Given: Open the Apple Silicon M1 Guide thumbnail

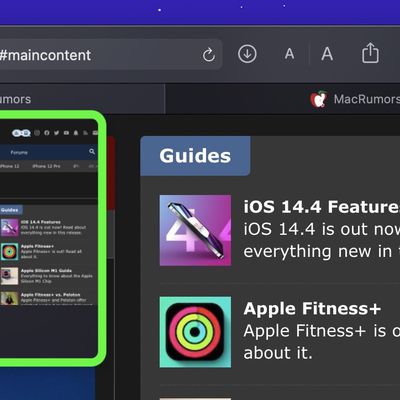Looking at the screenshot, I should coord(9,276).
